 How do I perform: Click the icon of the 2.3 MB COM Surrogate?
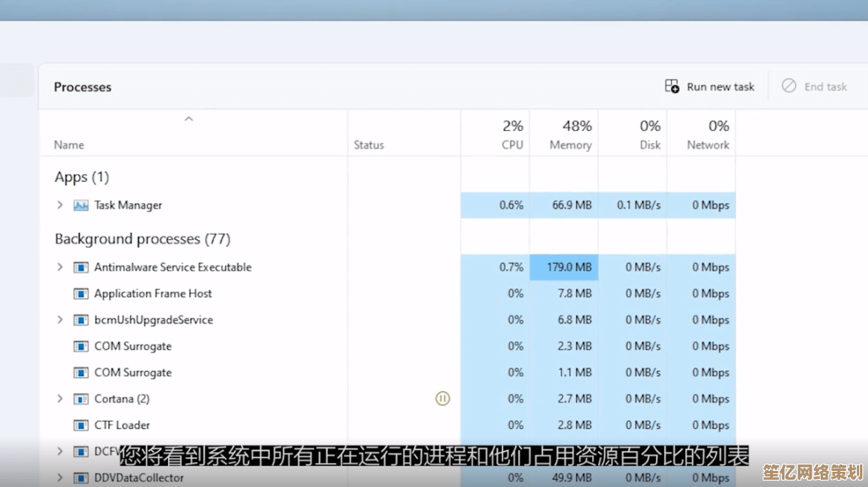81,346
